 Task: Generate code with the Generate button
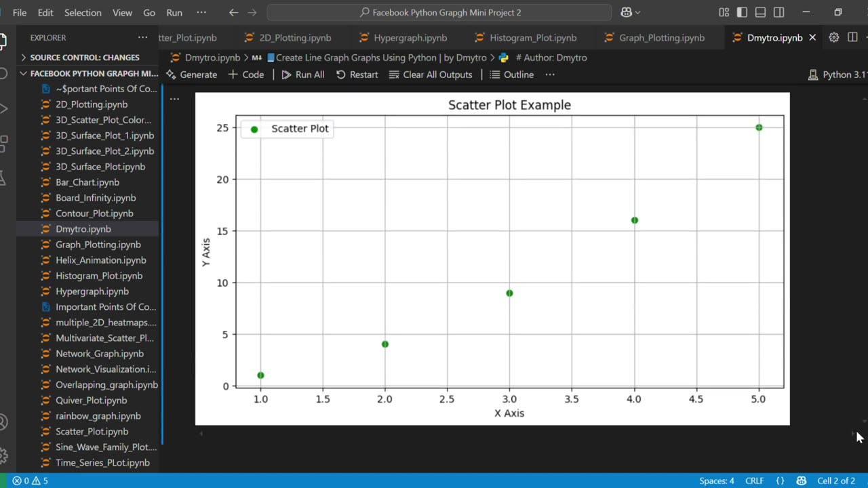point(192,75)
